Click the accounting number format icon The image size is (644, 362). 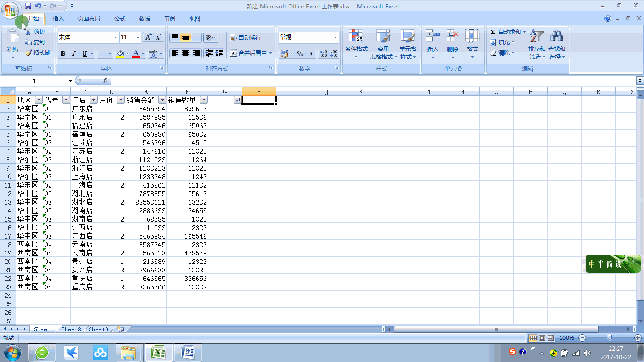click(284, 54)
